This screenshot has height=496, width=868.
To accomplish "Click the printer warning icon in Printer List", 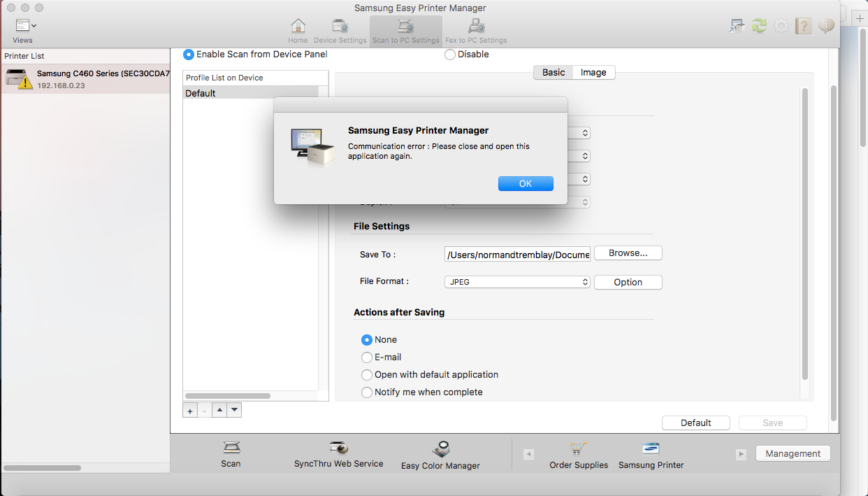I will click(20, 79).
